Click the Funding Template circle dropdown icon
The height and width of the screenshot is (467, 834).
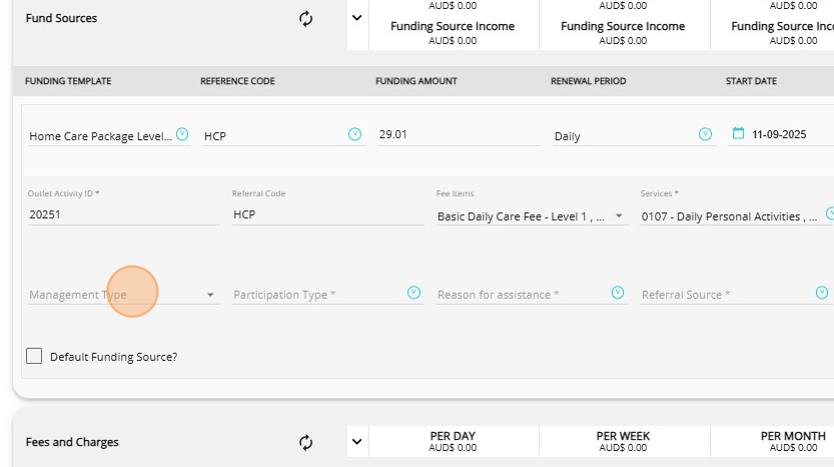coord(182,134)
